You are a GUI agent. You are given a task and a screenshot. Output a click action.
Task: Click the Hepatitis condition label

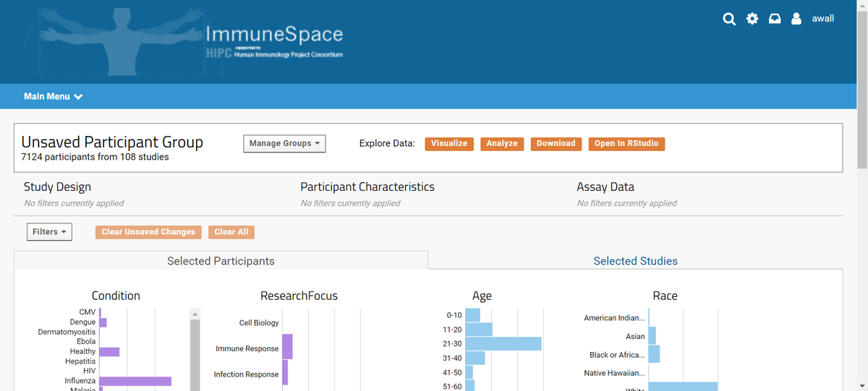point(80,361)
